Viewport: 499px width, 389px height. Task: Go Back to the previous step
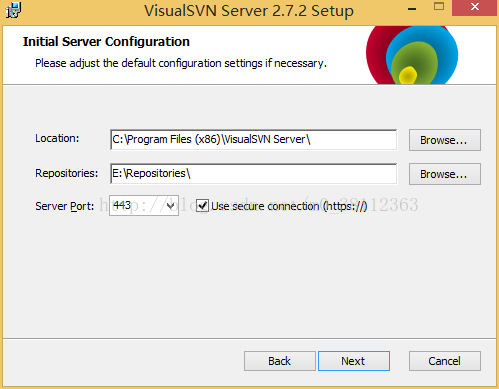(280, 361)
